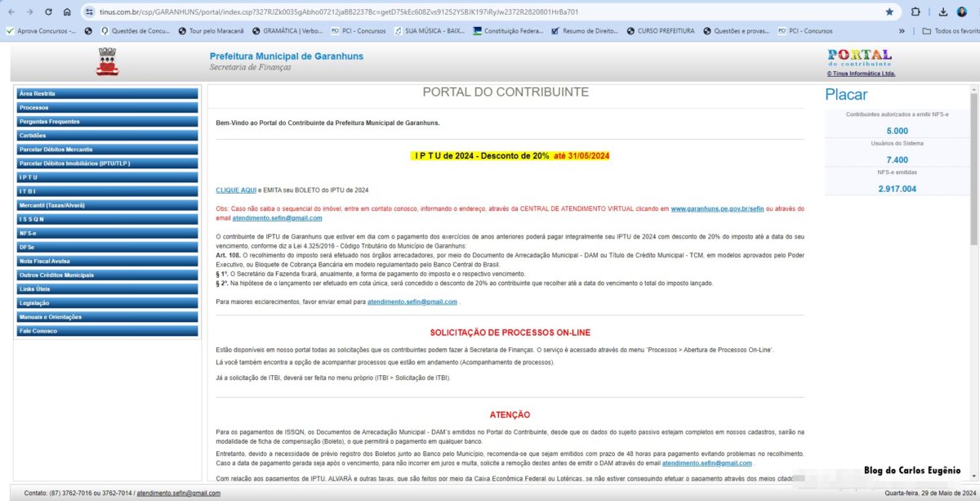Click the 5.000 contribuintes value
This screenshot has width=980, height=501.
pyautogui.click(x=897, y=131)
